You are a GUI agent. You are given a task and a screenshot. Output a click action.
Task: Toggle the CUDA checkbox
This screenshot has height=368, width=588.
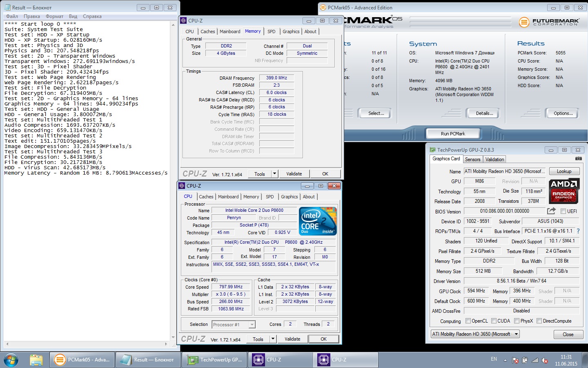point(494,321)
